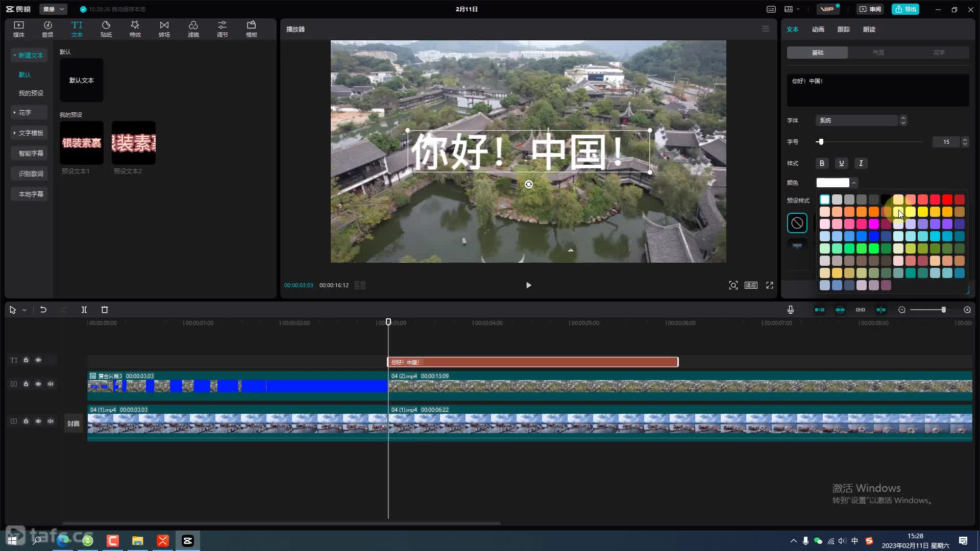
Task: Open the 菜单 menu dropdown
Action: tap(54, 9)
